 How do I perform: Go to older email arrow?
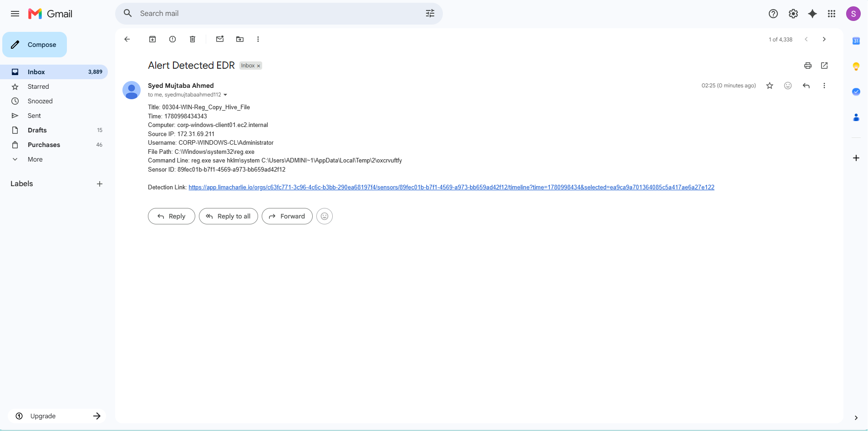coord(824,39)
